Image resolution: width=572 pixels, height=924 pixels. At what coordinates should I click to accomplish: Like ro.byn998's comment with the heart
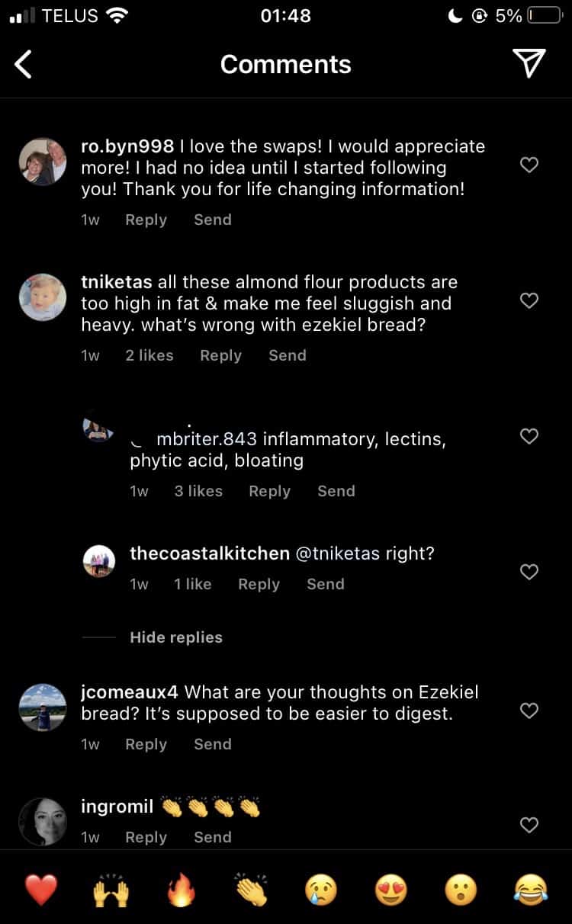pos(529,165)
